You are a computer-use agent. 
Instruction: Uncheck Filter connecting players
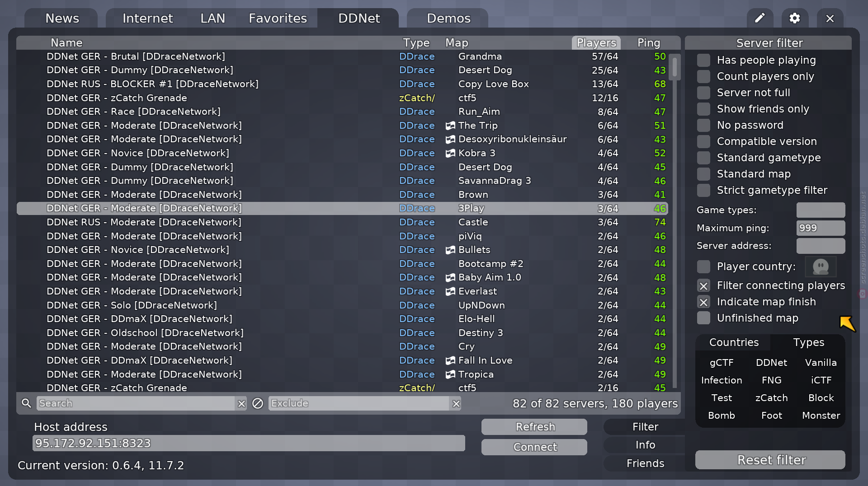coord(703,285)
